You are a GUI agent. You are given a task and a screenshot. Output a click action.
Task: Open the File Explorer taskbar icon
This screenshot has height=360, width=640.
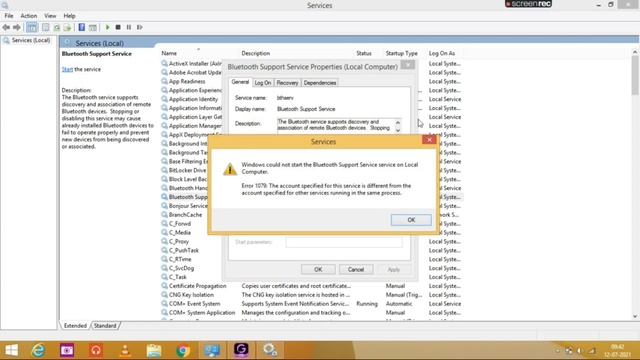[x=154, y=350]
